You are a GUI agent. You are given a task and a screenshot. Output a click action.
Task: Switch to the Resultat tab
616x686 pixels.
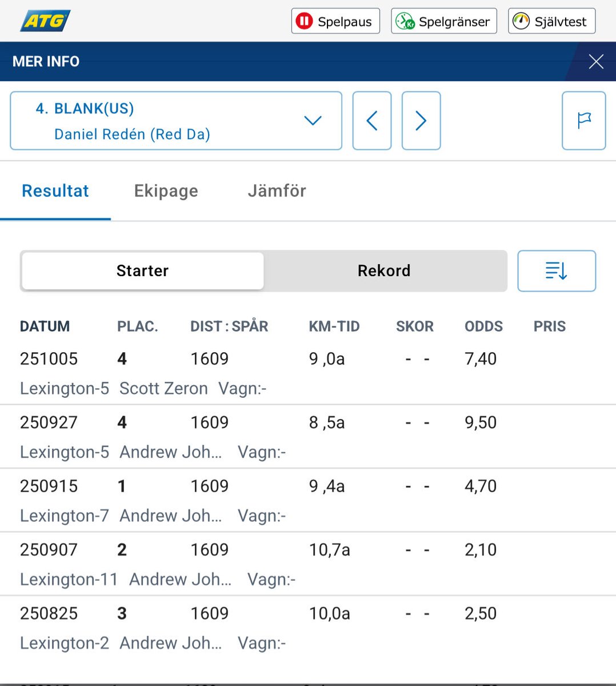55,191
